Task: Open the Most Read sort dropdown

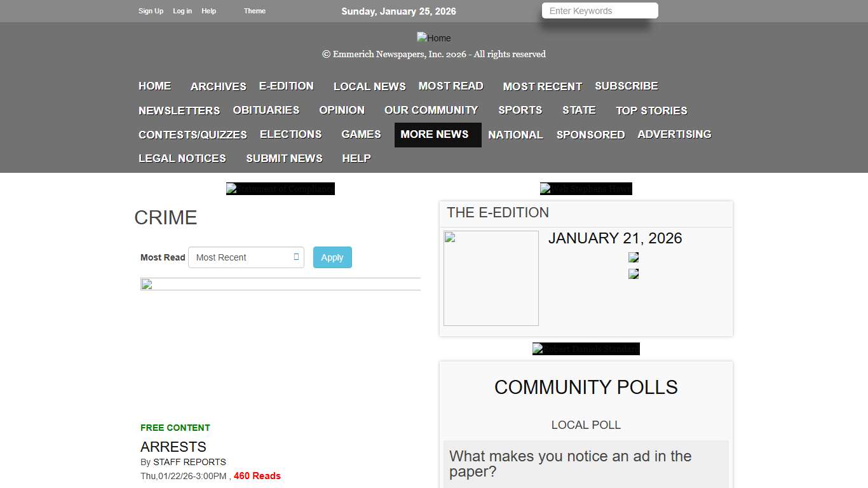Action: point(246,257)
